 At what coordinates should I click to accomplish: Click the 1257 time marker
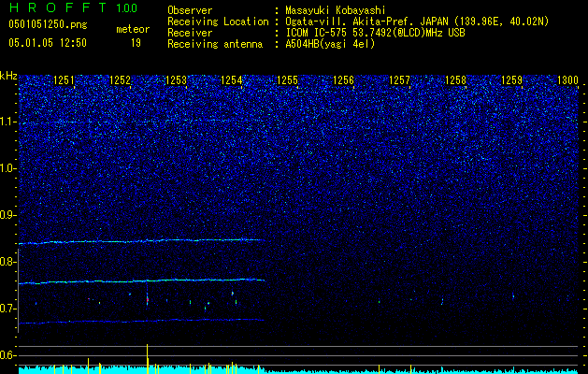[x=400, y=80]
